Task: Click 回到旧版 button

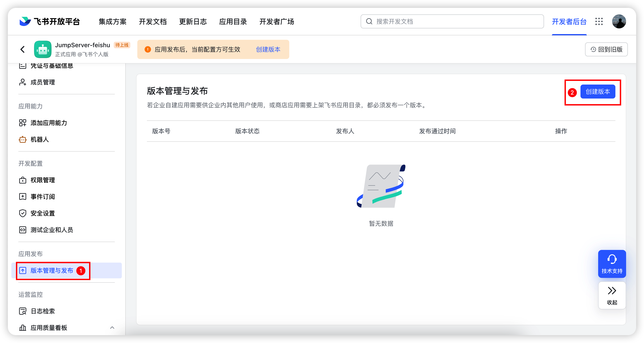Action: [606, 49]
